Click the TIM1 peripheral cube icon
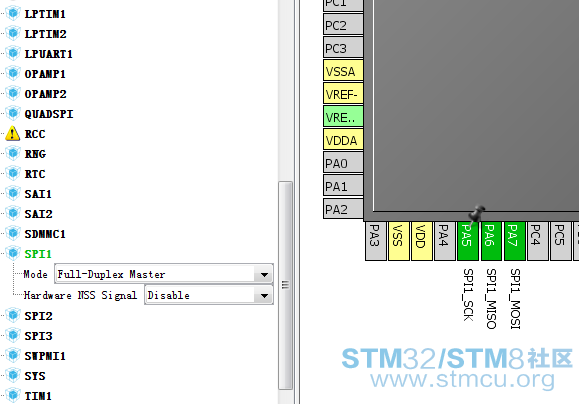Screen dimensions: 579x404 point(13,395)
